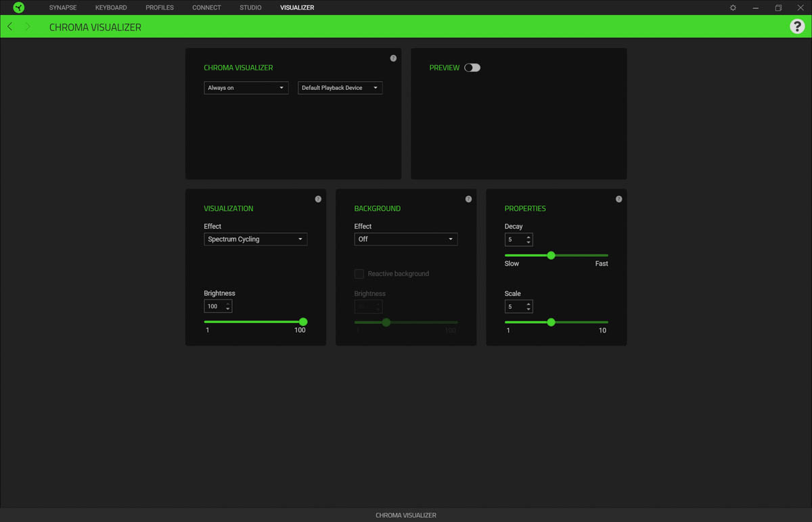The height and width of the screenshot is (522, 812).
Task: Open the Spectrum Cycling effect dropdown
Action: click(x=256, y=239)
